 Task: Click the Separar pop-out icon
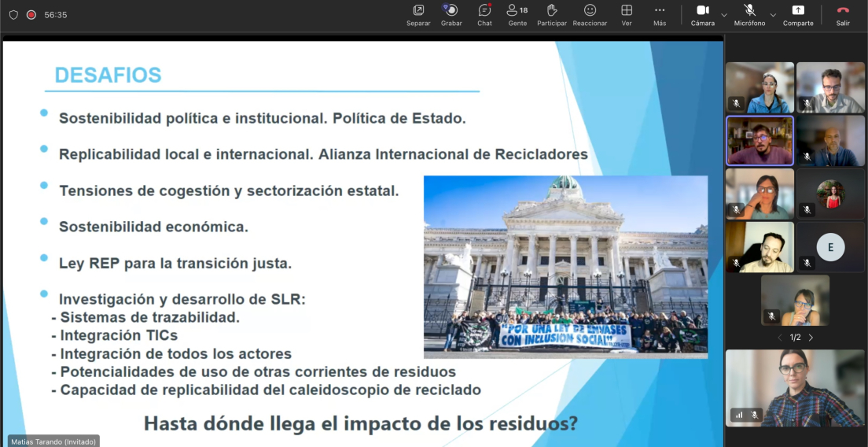tap(418, 15)
